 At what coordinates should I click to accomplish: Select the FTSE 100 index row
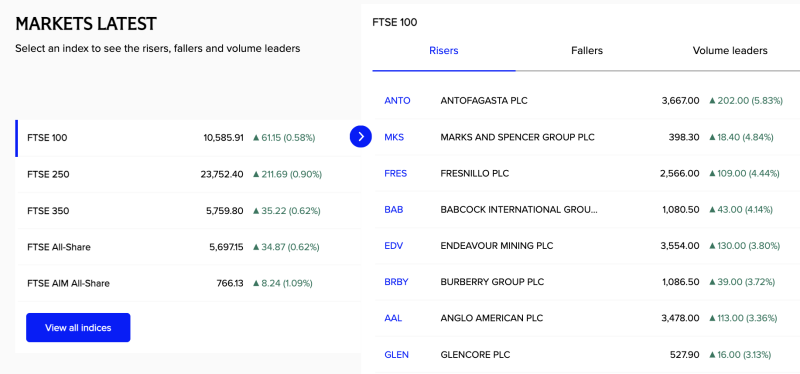(x=188, y=138)
